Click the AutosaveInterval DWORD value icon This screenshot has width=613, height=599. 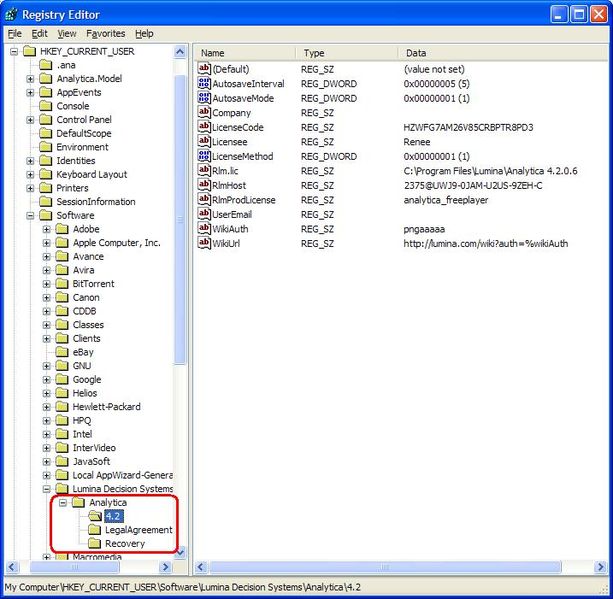(204, 84)
